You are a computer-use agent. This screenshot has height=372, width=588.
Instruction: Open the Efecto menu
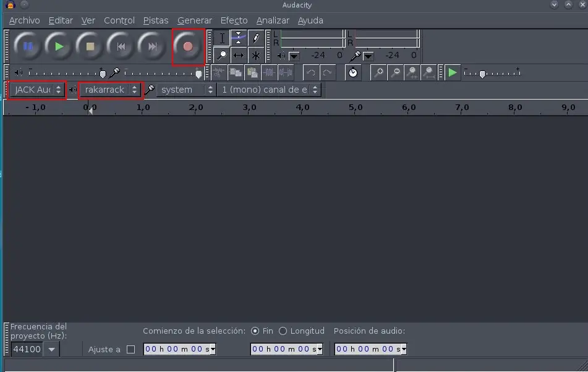(x=234, y=20)
